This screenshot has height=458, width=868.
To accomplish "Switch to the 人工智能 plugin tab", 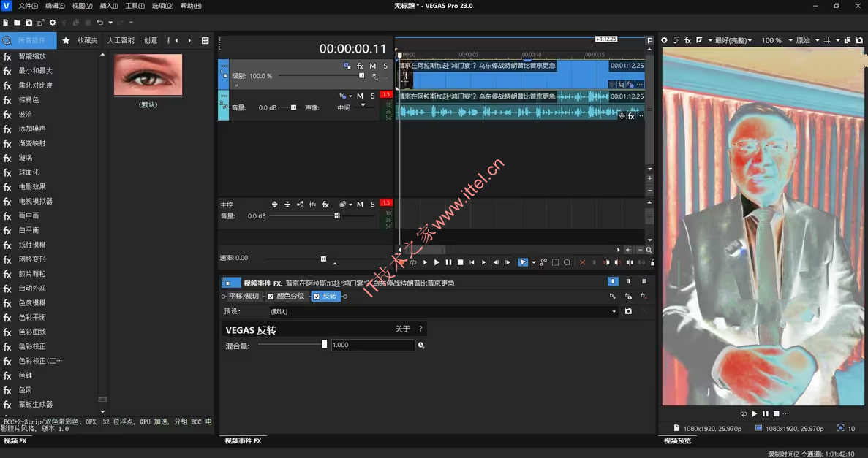I will point(121,41).
